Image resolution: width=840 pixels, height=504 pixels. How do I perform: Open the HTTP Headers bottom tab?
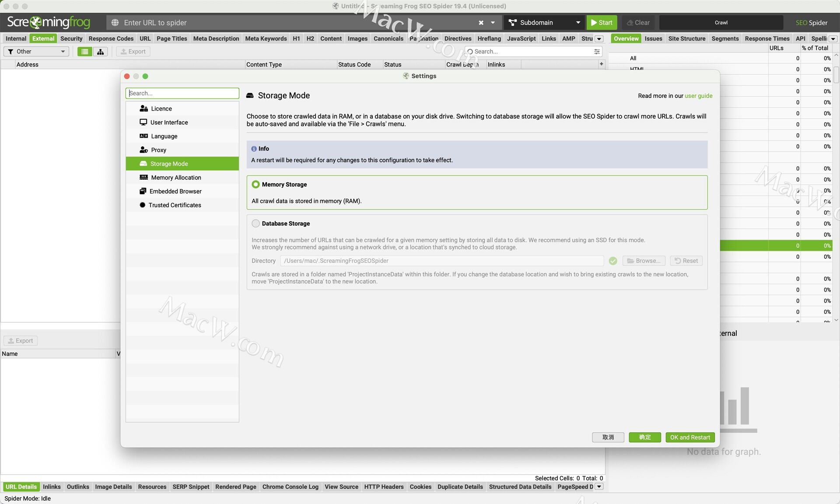pos(384,487)
